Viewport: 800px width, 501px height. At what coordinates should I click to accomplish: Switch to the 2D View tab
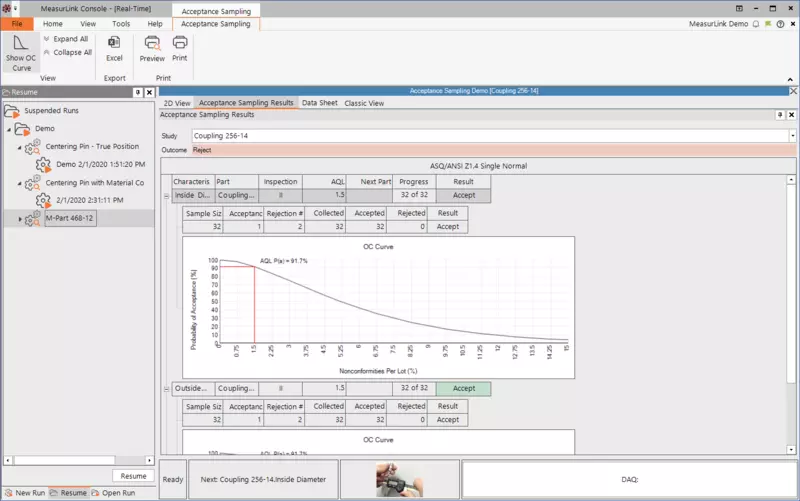tap(177, 103)
